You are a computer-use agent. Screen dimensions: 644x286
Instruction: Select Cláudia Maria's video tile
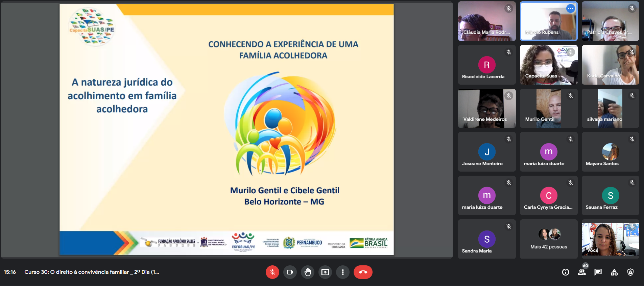(486, 21)
